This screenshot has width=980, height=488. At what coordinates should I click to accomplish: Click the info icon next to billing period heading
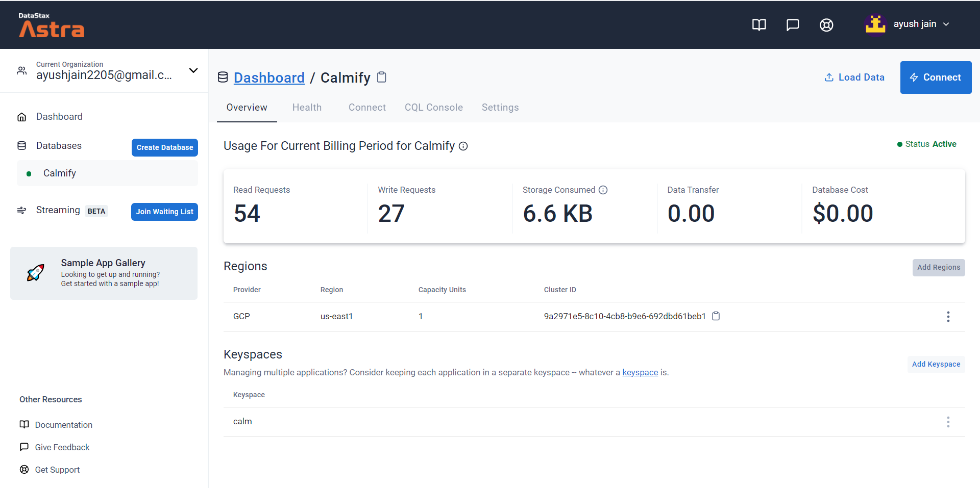click(463, 146)
